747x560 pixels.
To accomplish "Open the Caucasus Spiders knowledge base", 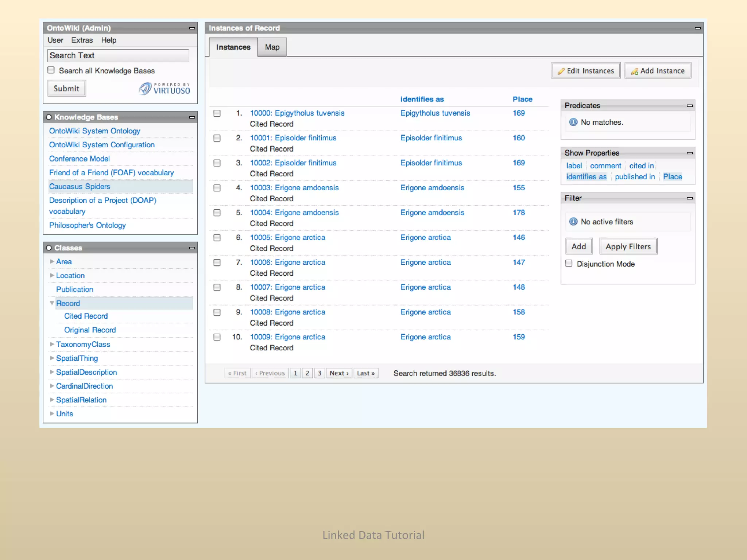I will [80, 186].
